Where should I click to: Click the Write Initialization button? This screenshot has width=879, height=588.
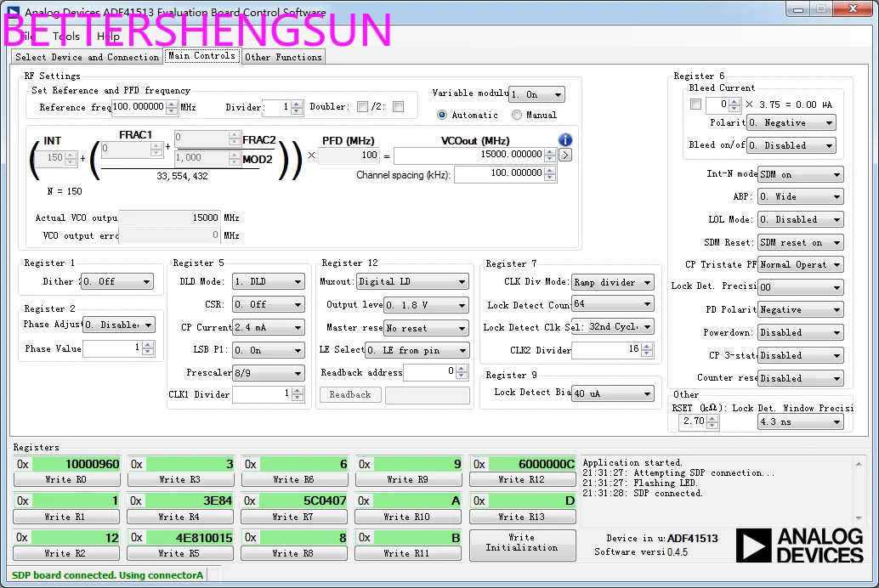tap(522, 545)
